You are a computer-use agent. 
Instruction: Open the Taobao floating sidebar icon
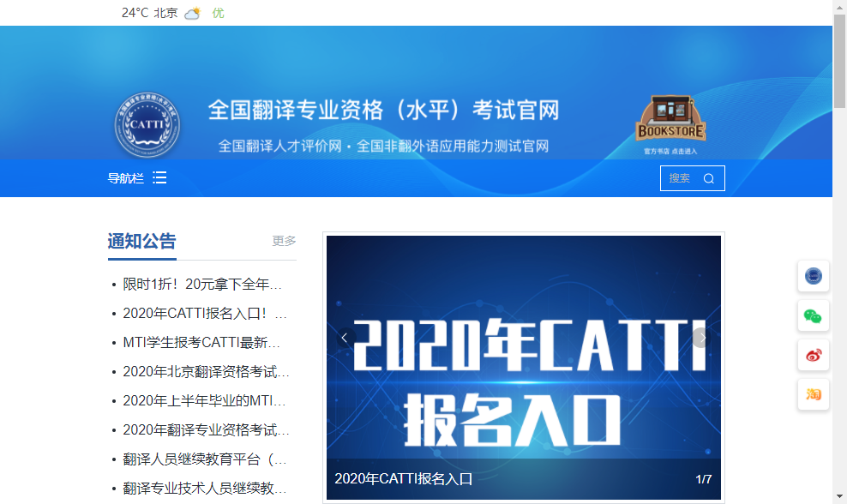[813, 394]
